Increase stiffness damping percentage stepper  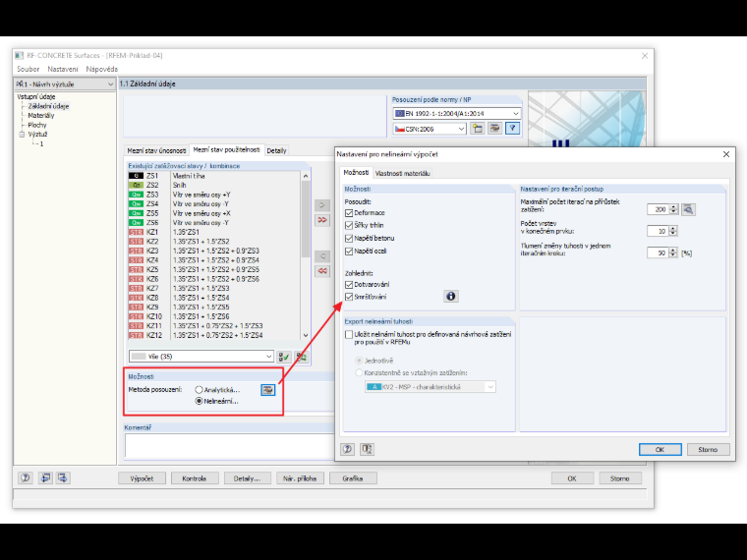672,251
